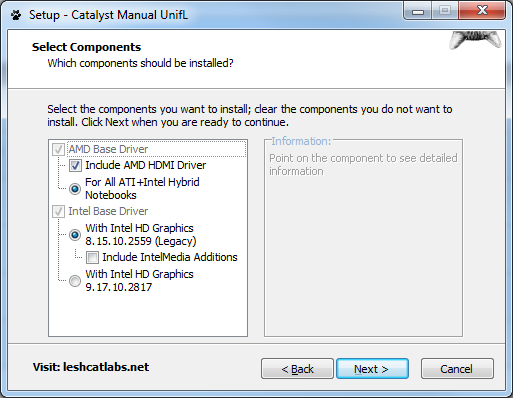
Task: Click the Intel Base Driver tree label
Action: click(108, 211)
